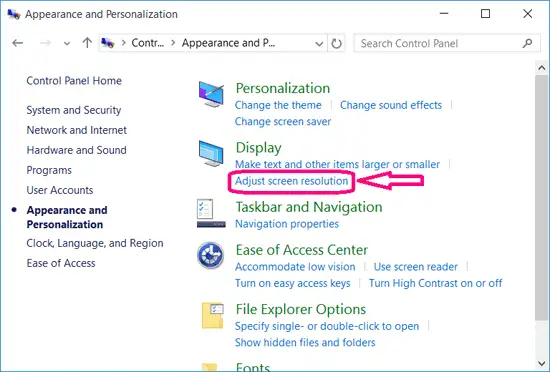This screenshot has width=550, height=372.
Task: Open Change the theme
Action: (278, 105)
